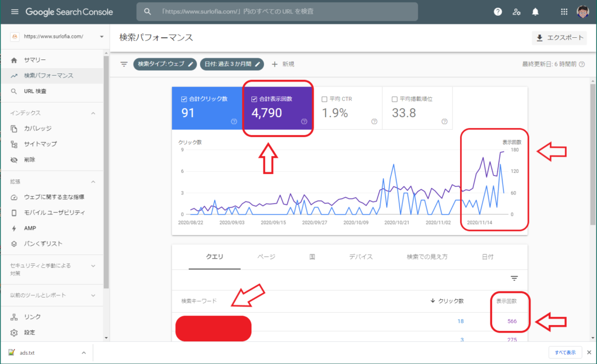Switch to the デバイス tab
The image size is (597, 364).
tap(361, 257)
